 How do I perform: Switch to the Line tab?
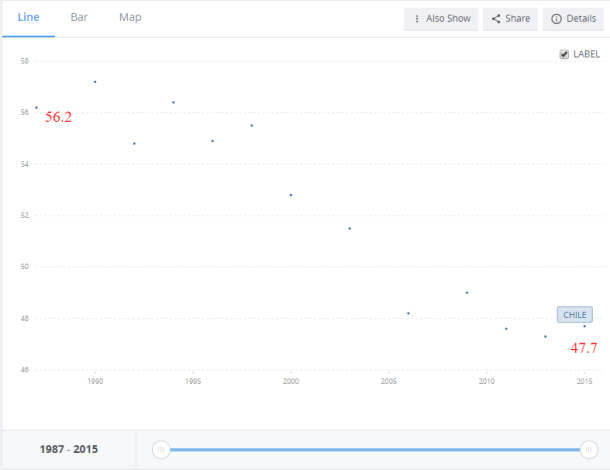click(28, 18)
